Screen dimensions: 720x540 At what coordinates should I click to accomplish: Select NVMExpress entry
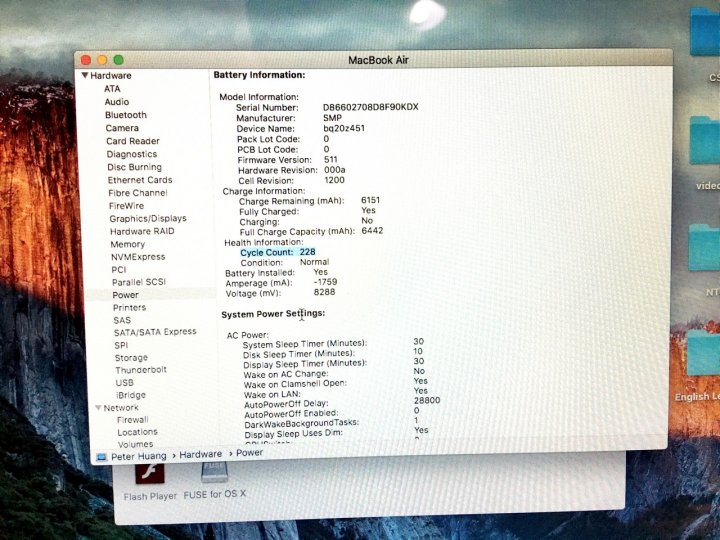click(138, 257)
